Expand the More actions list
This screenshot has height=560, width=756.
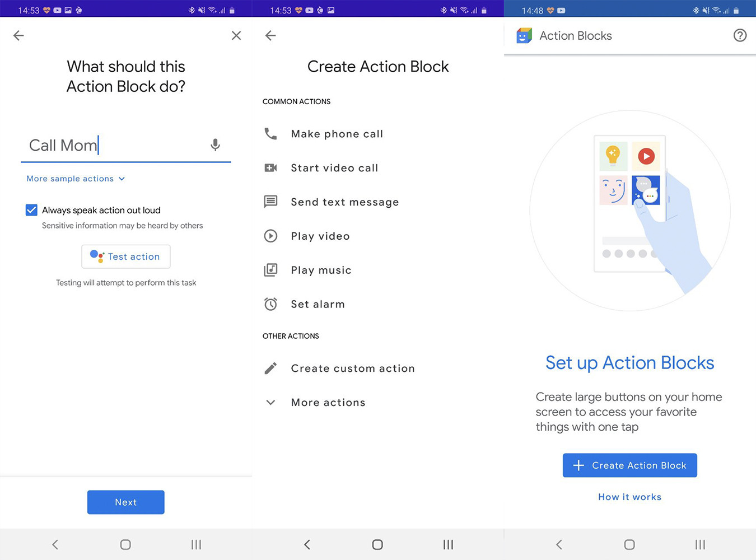pyautogui.click(x=328, y=402)
